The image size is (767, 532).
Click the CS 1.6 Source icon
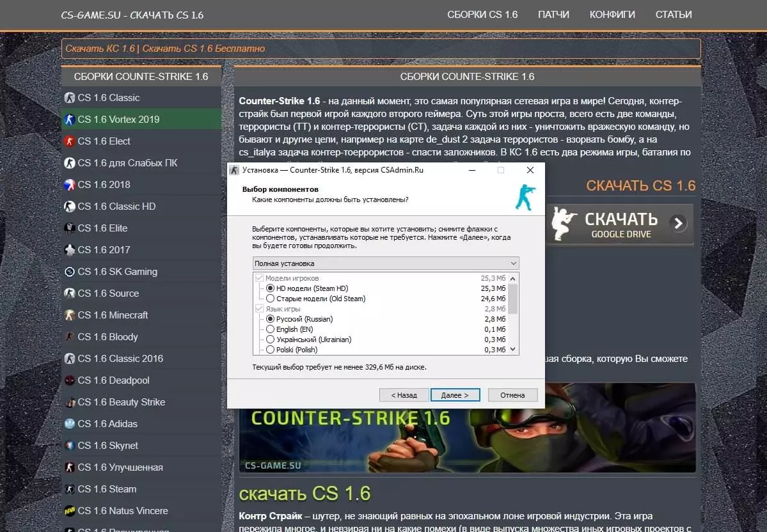[x=70, y=293]
